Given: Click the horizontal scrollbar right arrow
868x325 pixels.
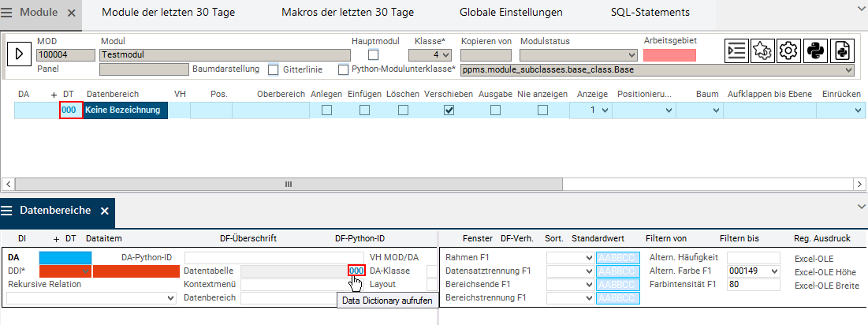Looking at the screenshot, I should (x=859, y=184).
